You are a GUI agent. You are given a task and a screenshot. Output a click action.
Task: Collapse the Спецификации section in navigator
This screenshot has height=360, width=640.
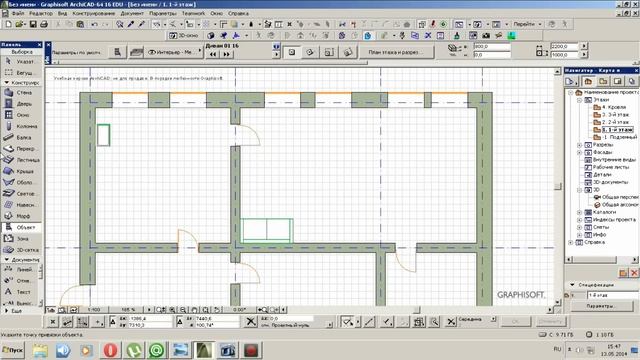(x=572, y=284)
